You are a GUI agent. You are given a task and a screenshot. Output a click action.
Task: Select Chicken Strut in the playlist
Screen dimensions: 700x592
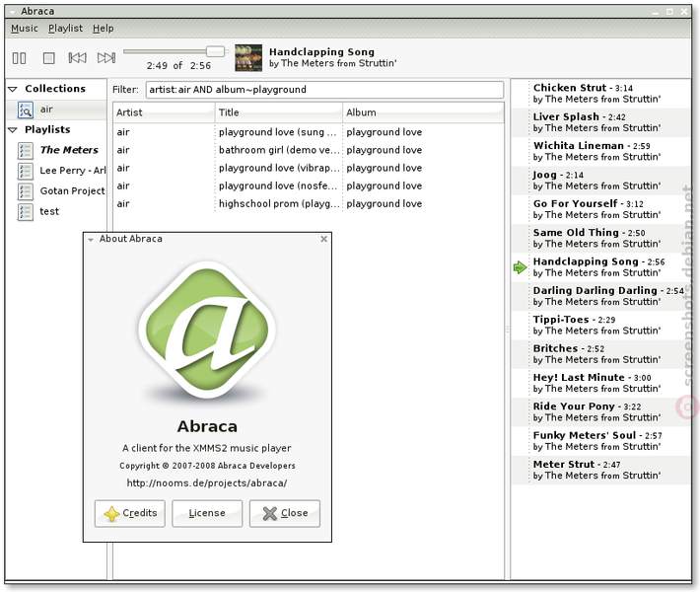click(600, 94)
